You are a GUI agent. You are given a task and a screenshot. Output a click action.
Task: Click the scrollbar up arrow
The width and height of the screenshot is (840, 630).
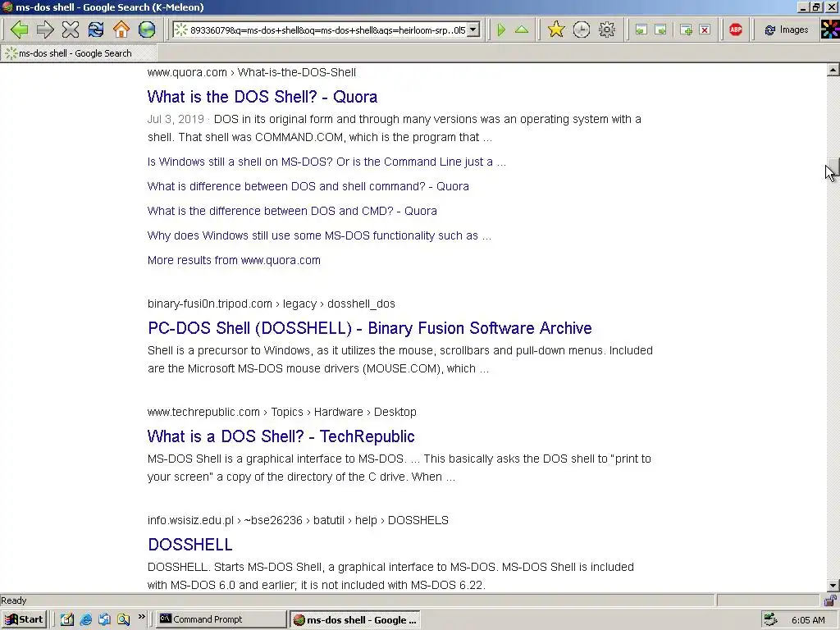click(x=833, y=71)
